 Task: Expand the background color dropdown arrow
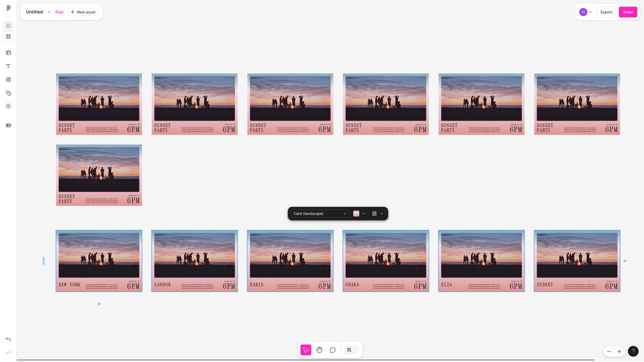[x=364, y=214]
